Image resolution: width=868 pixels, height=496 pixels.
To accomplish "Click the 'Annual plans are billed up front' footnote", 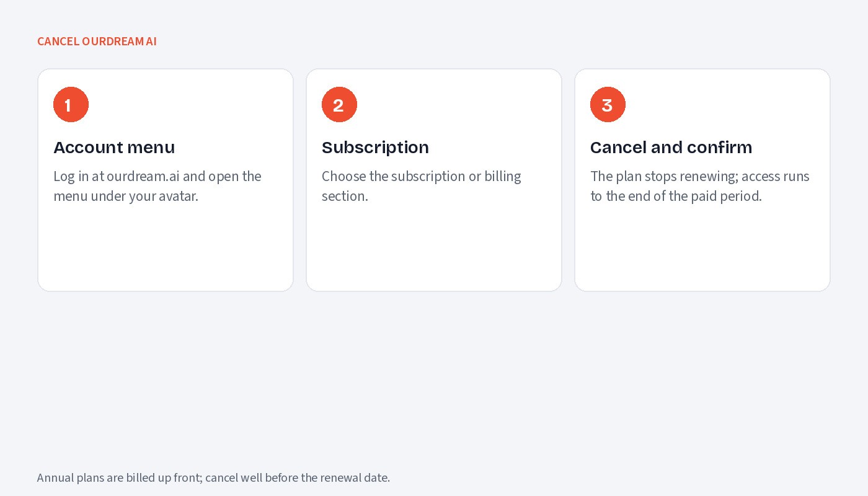I will (x=213, y=477).
